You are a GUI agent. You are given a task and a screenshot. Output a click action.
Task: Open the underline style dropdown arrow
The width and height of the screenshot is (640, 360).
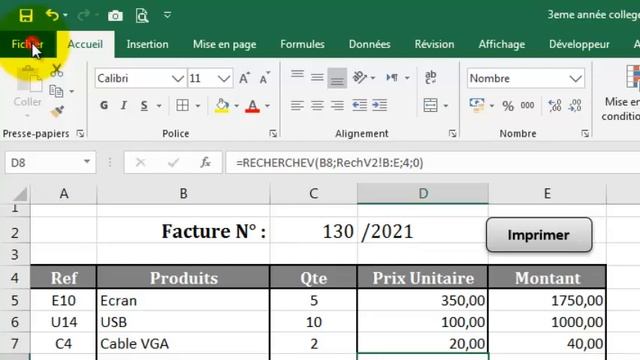pyautogui.click(x=159, y=106)
